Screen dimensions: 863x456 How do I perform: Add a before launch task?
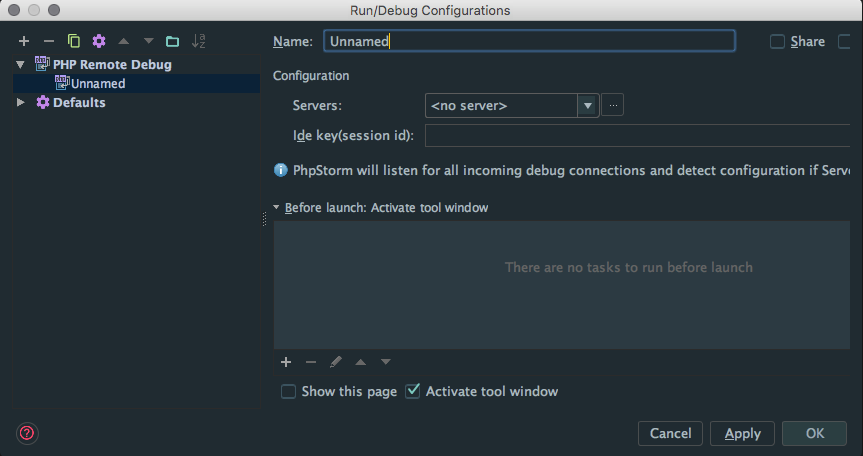pos(286,362)
